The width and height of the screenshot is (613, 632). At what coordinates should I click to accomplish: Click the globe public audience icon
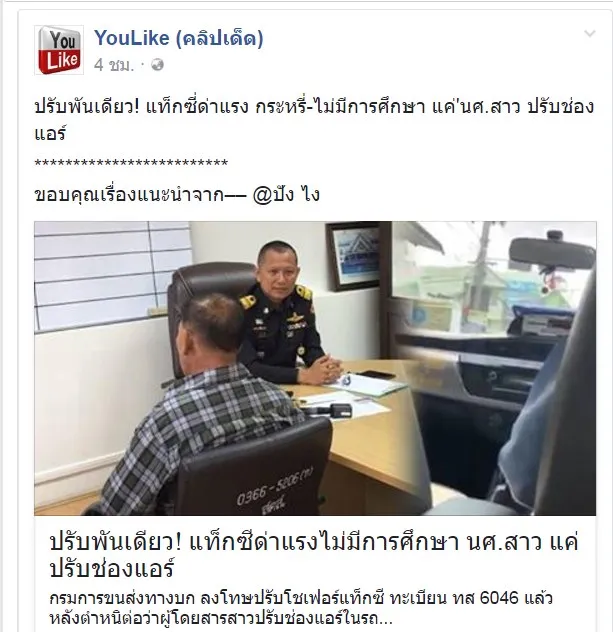click(157, 64)
